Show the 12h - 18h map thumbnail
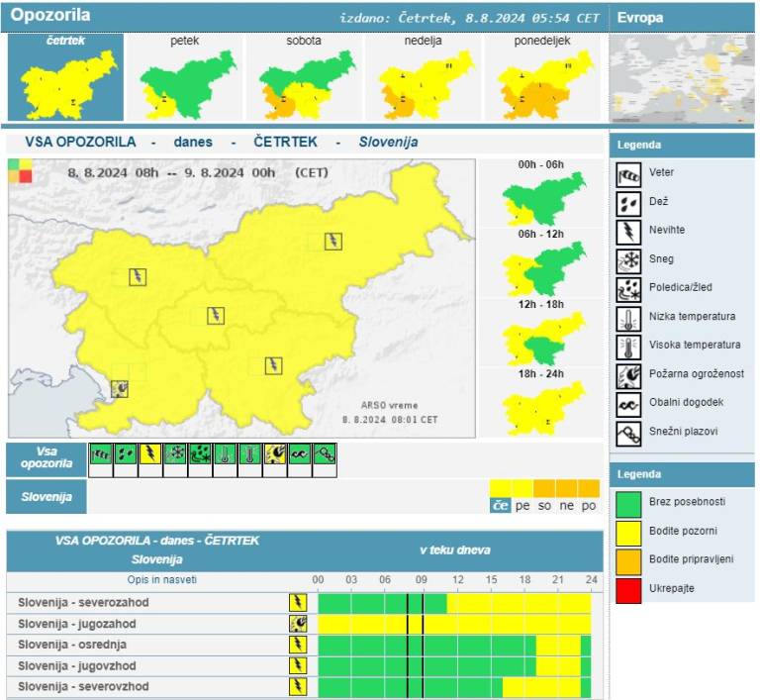Image resolution: width=760 pixels, height=700 pixels. (x=540, y=342)
